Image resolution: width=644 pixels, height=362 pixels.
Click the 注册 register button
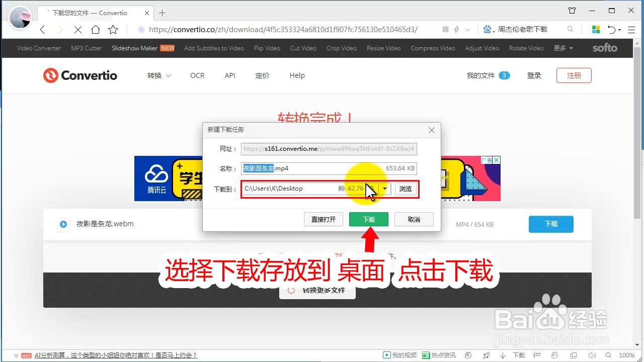pos(574,75)
